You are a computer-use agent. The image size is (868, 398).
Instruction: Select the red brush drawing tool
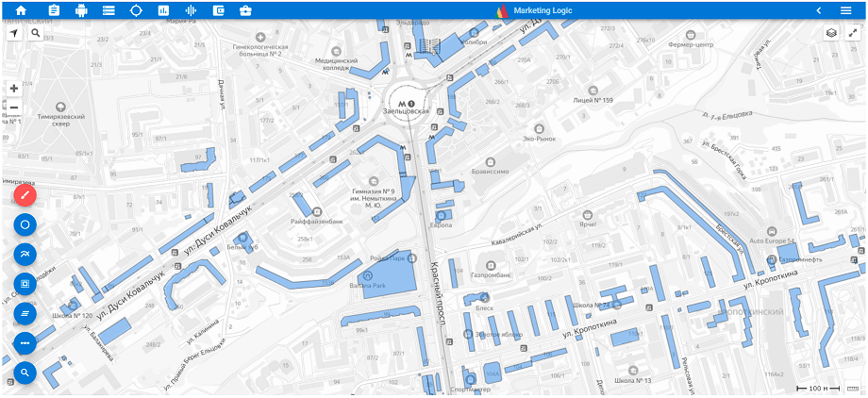coord(25,195)
